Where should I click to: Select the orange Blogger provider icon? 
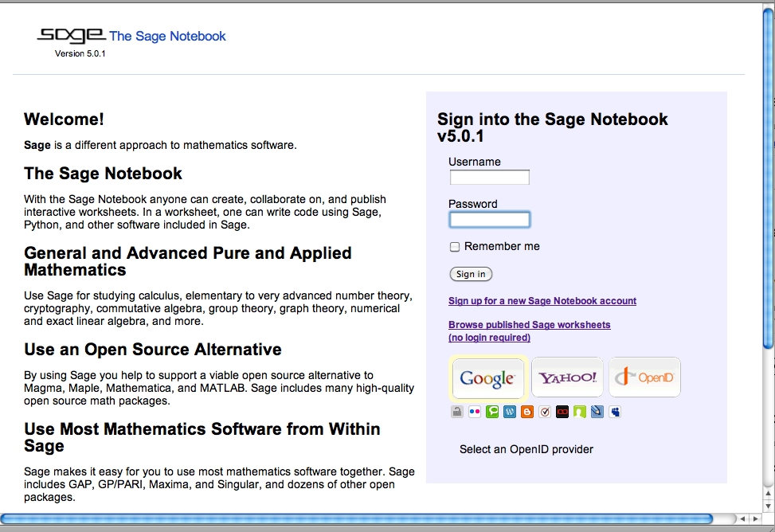(527, 412)
